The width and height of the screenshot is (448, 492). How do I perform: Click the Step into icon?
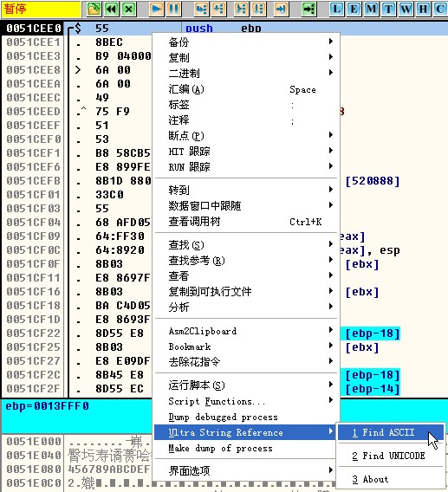point(201,9)
